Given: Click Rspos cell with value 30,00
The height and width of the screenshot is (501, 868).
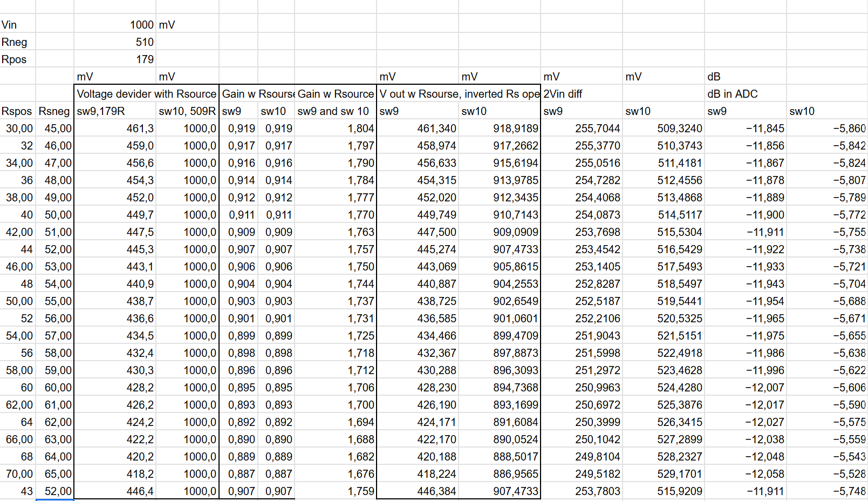Looking at the screenshot, I should [x=18, y=128].
